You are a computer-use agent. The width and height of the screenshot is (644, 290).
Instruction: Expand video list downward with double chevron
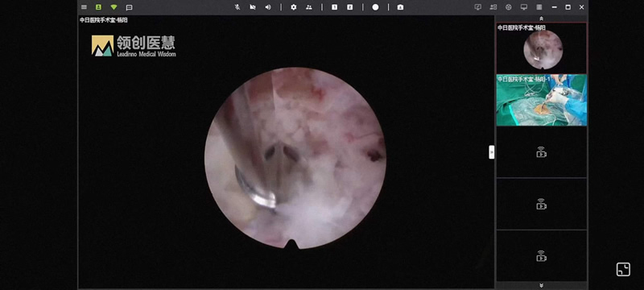pyautogui.click(x=541, y=285)
